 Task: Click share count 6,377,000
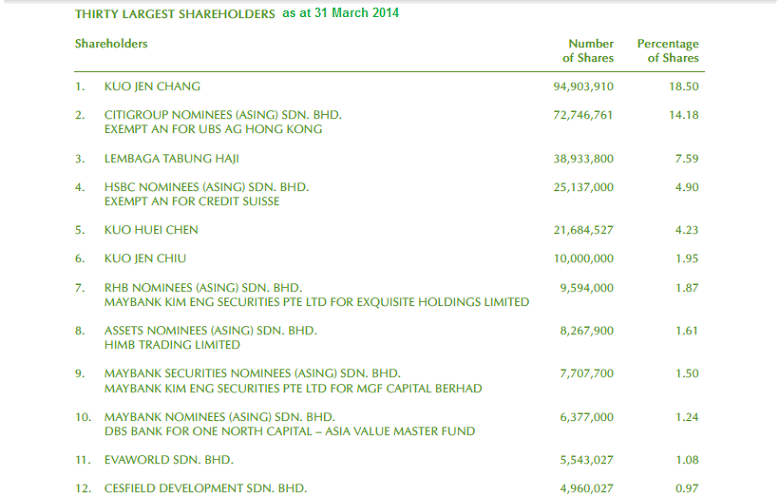point(587,417)
